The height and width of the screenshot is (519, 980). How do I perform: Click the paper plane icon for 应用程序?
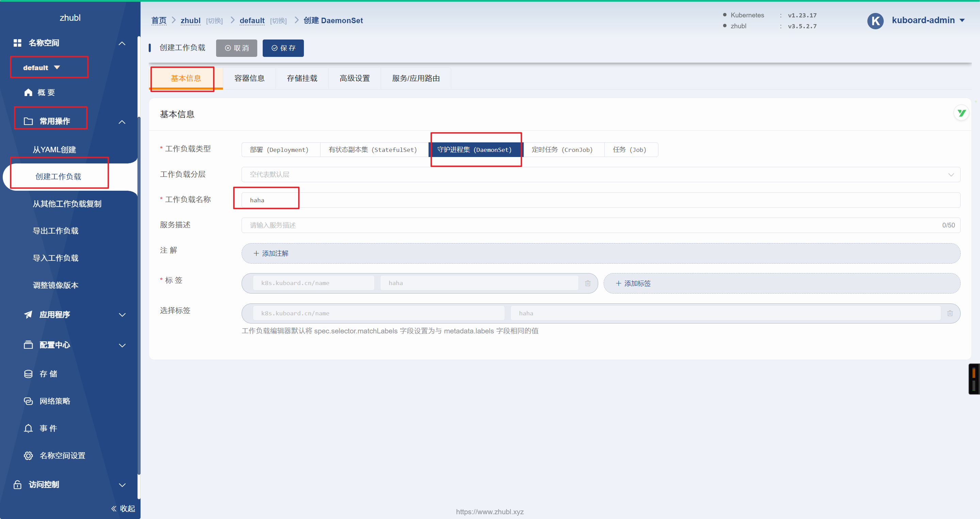point(28,315)
